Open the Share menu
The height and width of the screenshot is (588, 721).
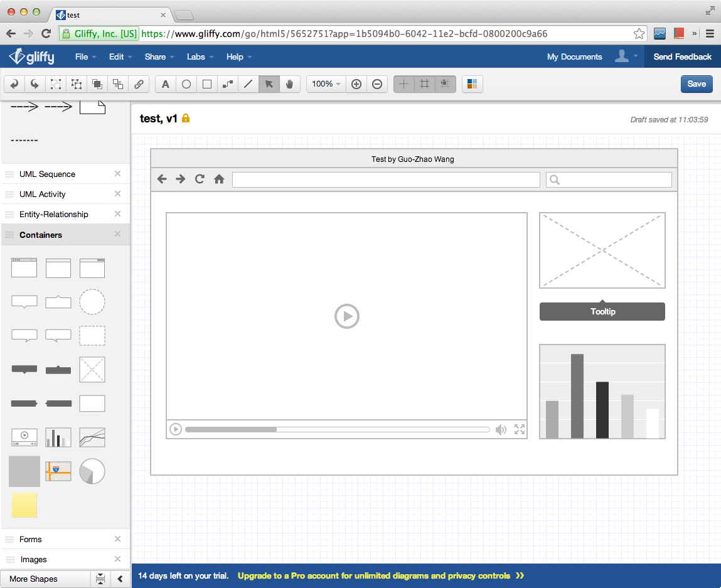click(x=159, y=56)
